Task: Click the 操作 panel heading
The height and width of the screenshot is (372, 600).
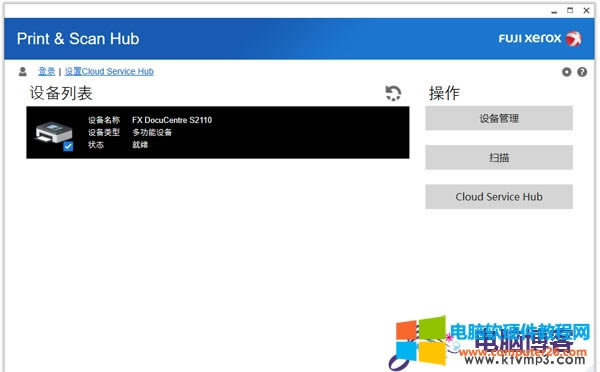Action: click(444, 93)
